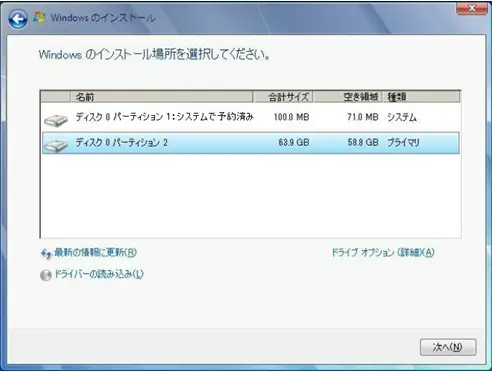Sort by 空き領域 column header
The height and width of the screenshot is (372, 492).
pos(347,97)
